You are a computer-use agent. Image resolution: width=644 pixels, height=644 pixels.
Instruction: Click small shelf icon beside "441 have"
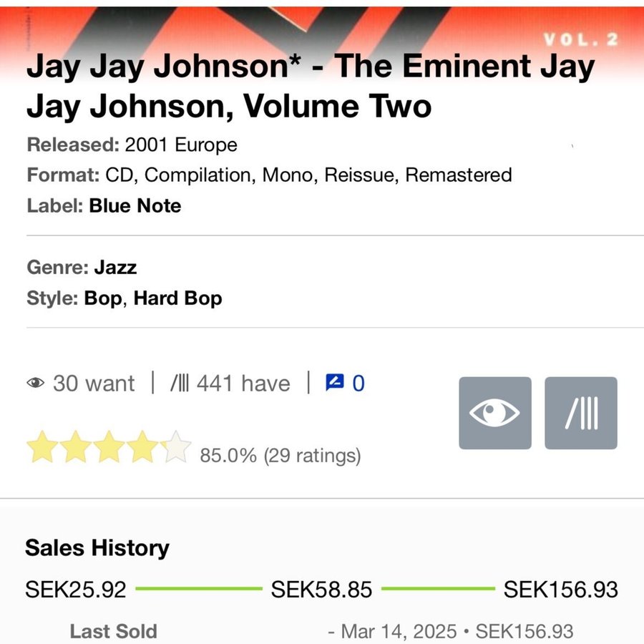coord(180,384)
